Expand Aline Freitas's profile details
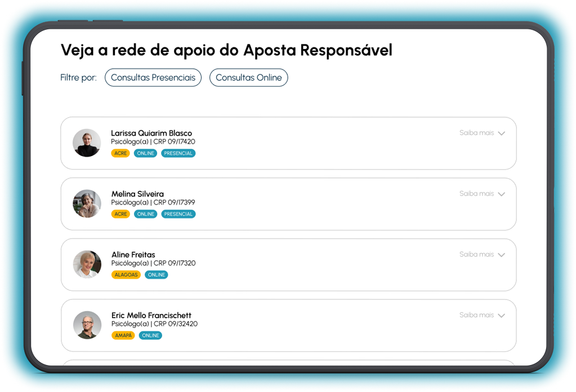Screen dimensions: 576x392 pyautogui.click(x=482, y=254)
